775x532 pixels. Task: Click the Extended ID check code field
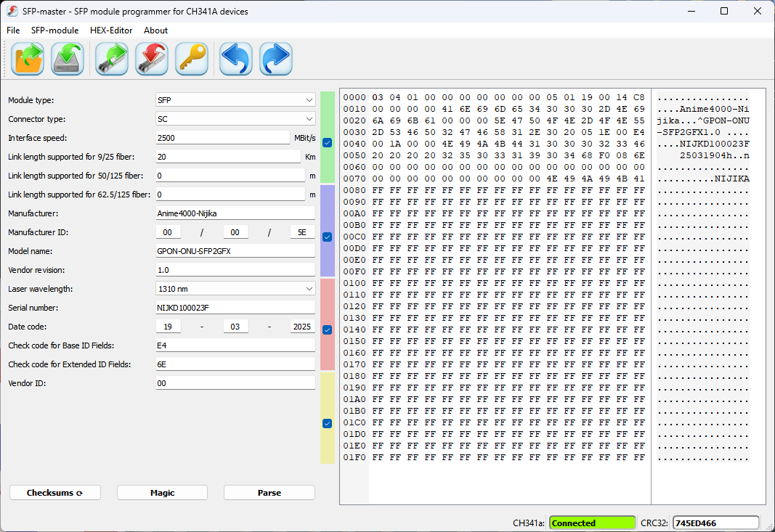pos(235,364)
